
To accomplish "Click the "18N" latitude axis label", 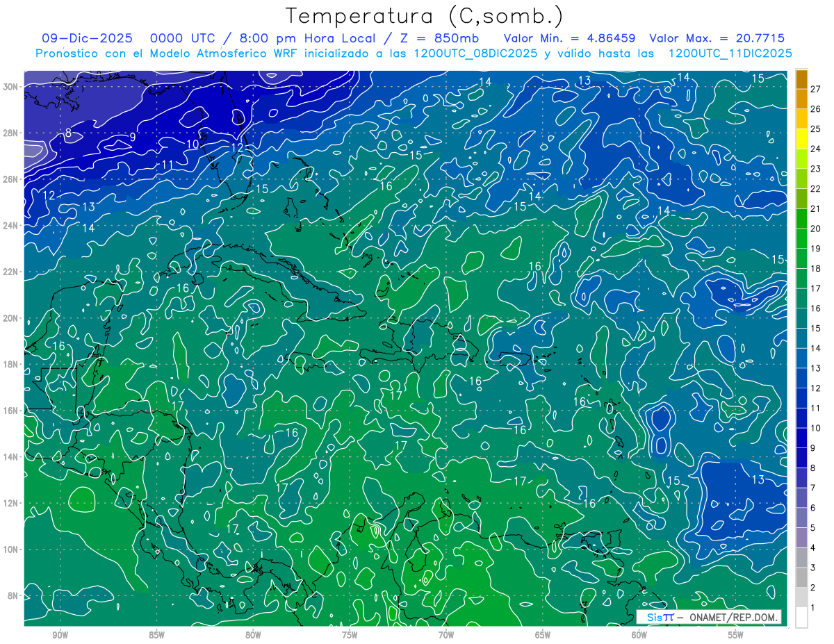I will click(x=10, y=364).
